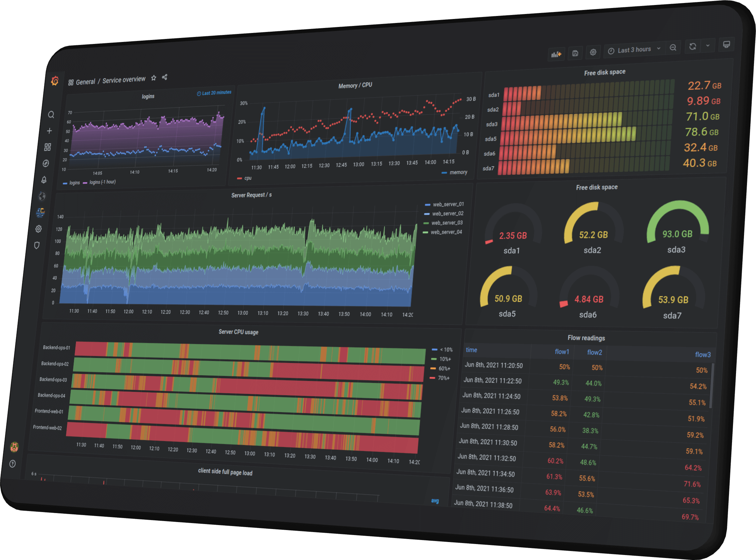Open the search dashboards icon in sidebar

coord(52,115)
